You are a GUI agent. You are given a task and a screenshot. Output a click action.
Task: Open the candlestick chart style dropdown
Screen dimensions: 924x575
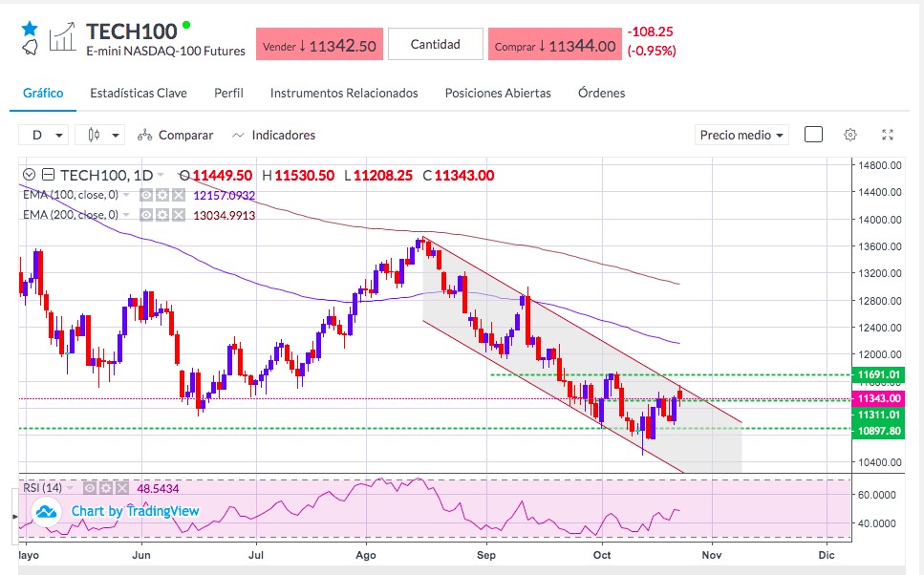pyautogui.click(x=99, y=135)
